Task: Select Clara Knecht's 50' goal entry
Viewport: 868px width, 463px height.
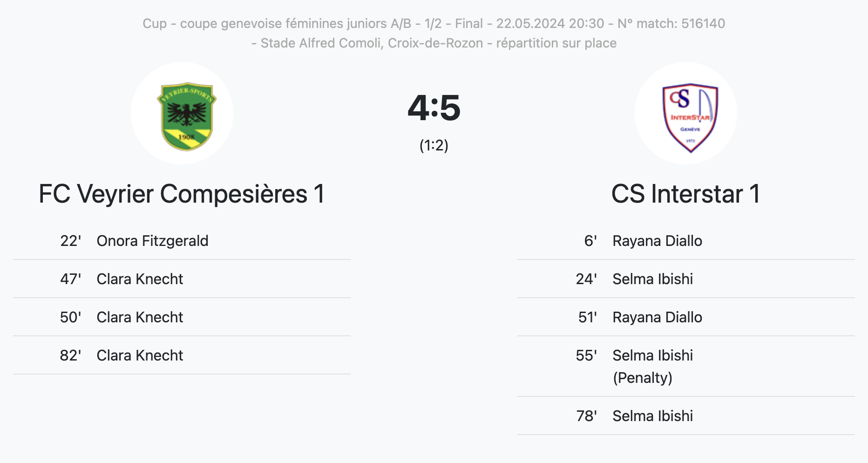Action: click(x=140, y=317)
